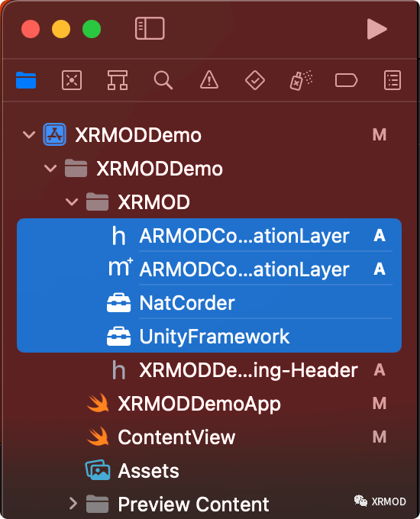
Task: Open the Report navigator
Action: (x=393, y=80)
